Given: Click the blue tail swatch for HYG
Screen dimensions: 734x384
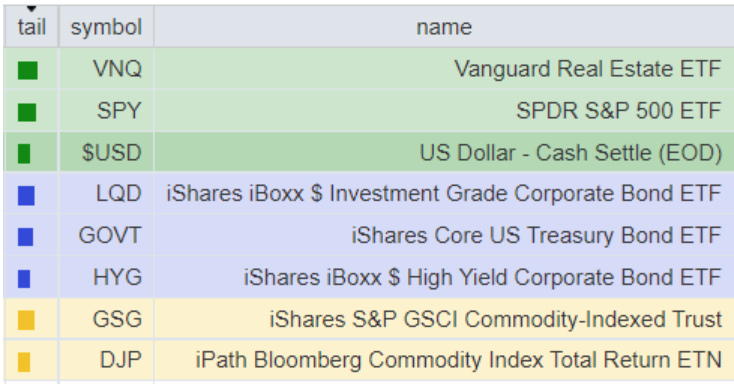Looking at the screenshot, I should (24, 279).
